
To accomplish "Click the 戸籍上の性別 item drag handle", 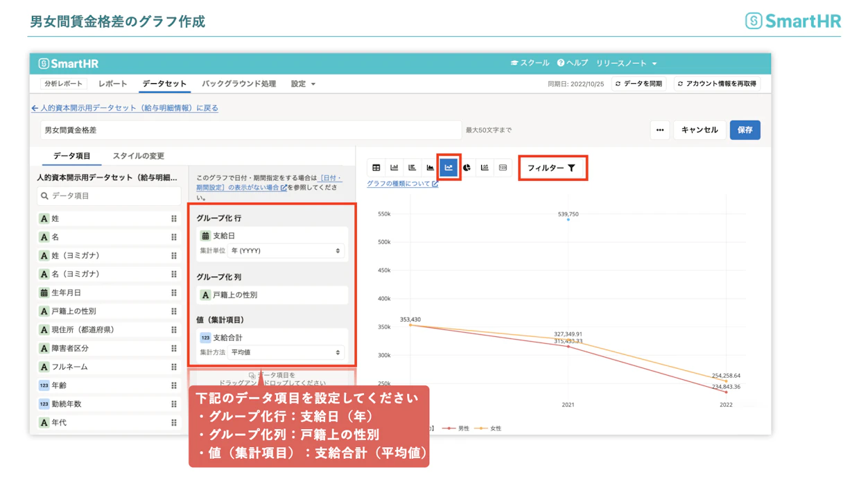I will point(174,311).
